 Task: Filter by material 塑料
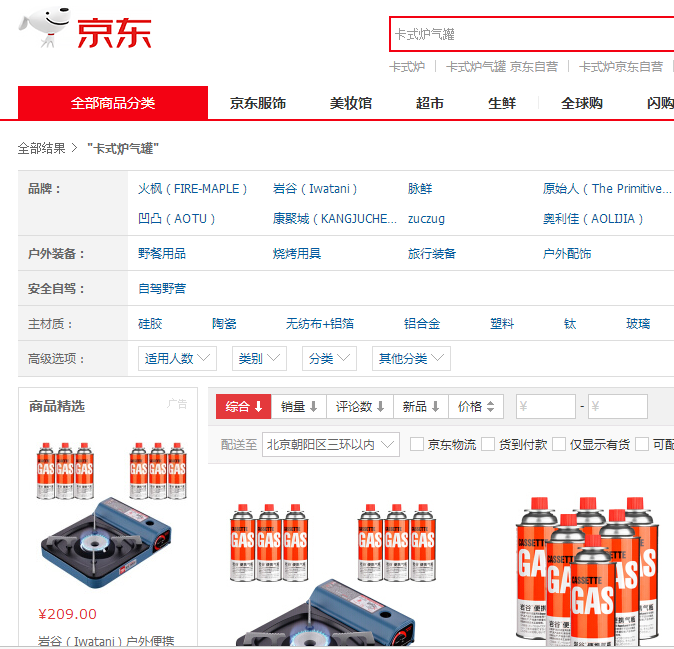[502, 324]
